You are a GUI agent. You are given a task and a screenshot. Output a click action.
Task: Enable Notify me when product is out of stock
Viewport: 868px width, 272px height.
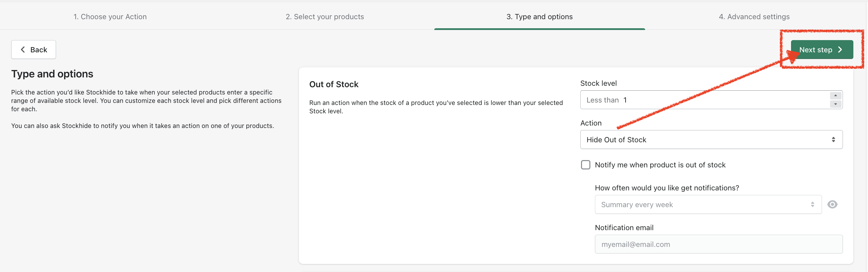point(586,165)
